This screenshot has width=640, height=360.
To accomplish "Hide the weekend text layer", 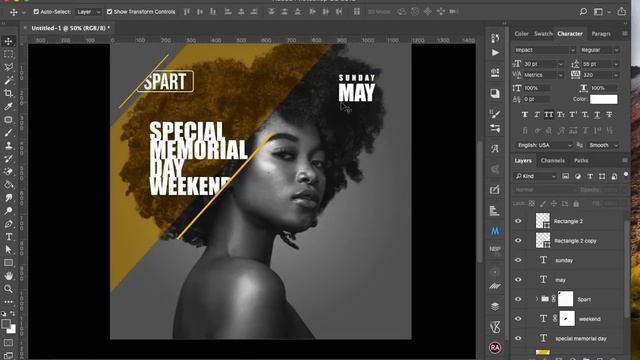I will pos(518,319).
